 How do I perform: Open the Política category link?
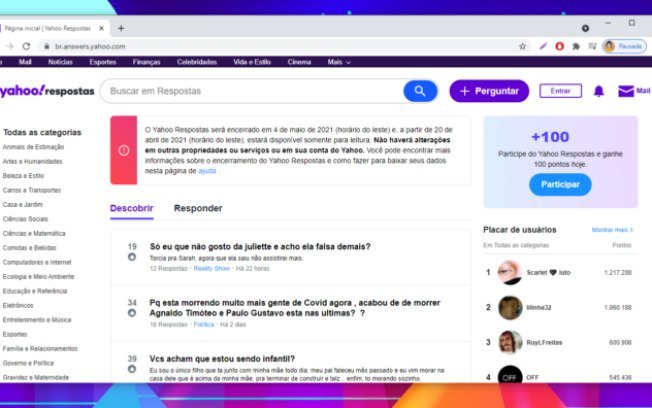[x=204, y=324]
